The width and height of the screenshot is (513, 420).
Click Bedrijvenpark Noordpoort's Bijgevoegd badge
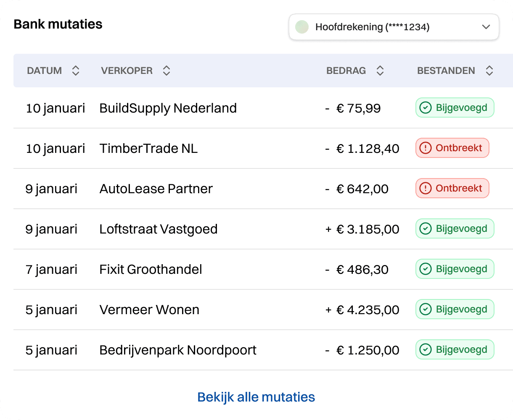pos(455,349)
